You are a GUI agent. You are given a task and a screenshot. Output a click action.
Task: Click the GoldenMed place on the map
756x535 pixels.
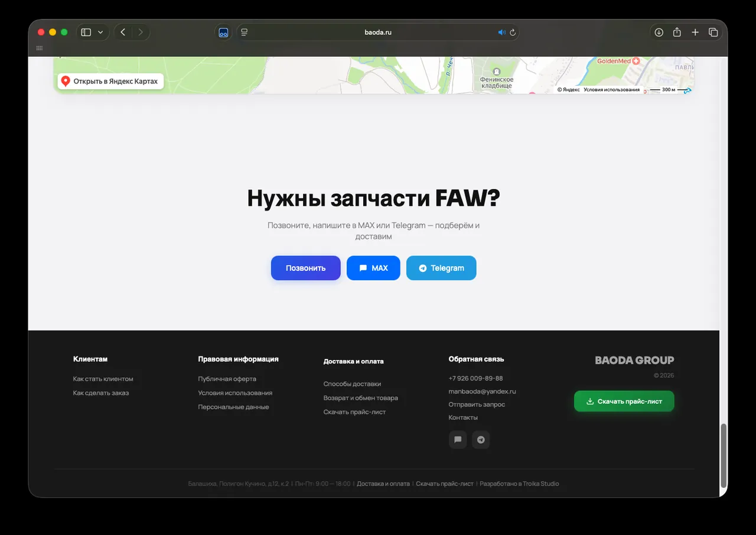[x=619, y=61]
